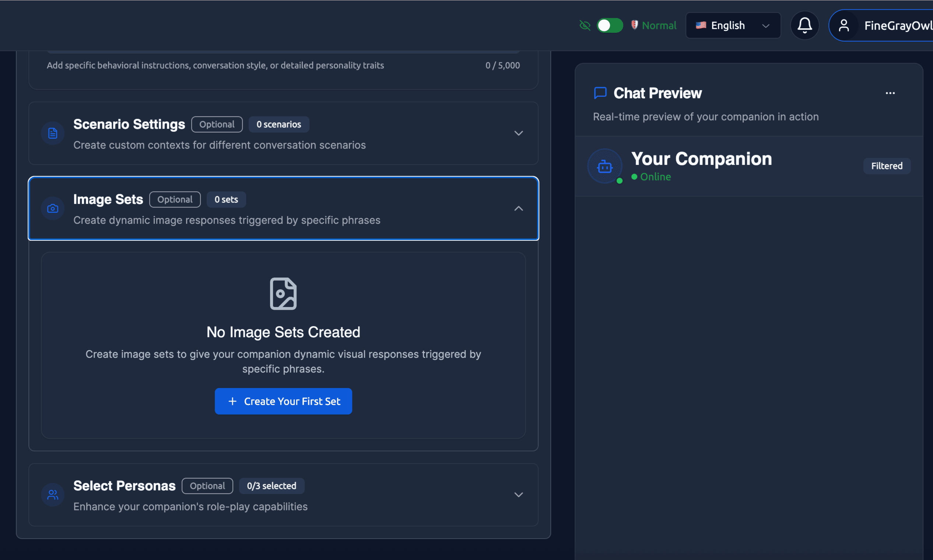Click the companion robot avatar
This screenshot has height=560, width=933.
click(605, 166)
